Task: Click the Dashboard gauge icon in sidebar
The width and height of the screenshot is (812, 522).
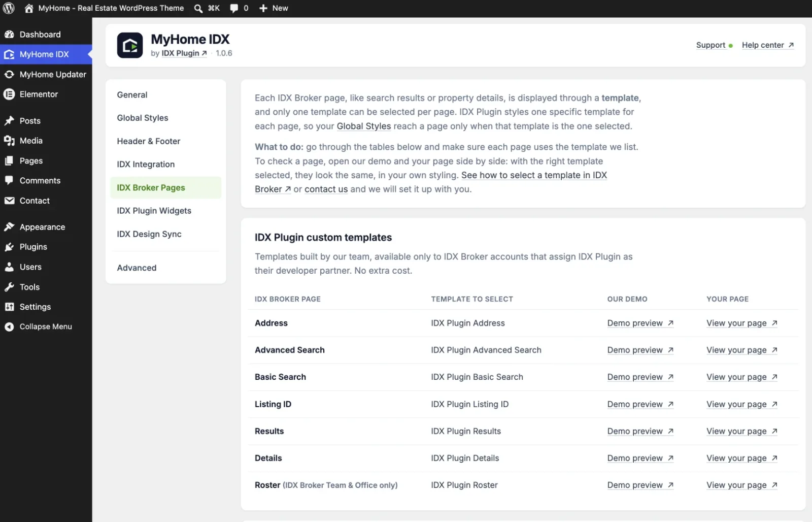Action: point(9,35)
